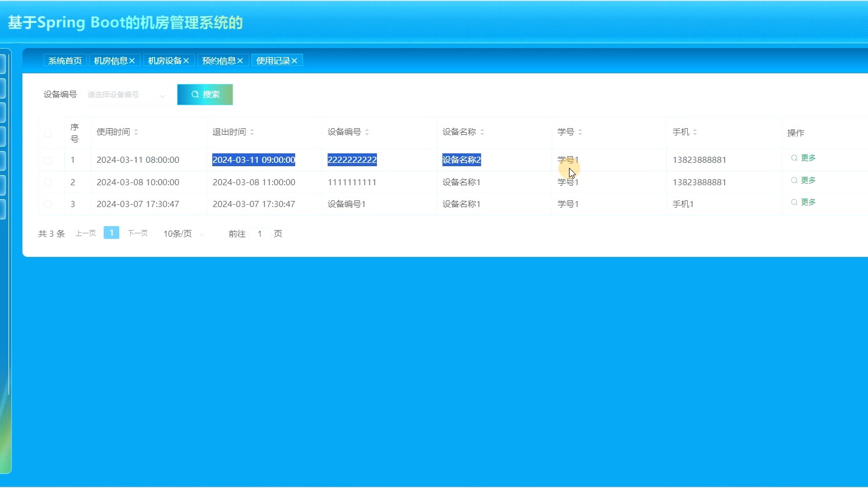Image resolution: width=868 pixels, height=488 pixels.
Task: Click the 2024-03-08 10:00:00 cell
Action: pyautogui.click(x=138, y=182)
